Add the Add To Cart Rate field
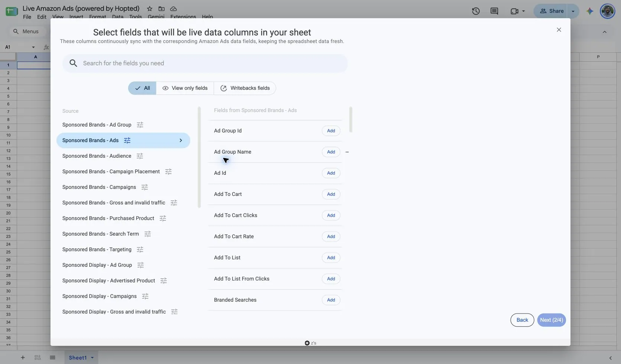 click(x=331, y=237)
